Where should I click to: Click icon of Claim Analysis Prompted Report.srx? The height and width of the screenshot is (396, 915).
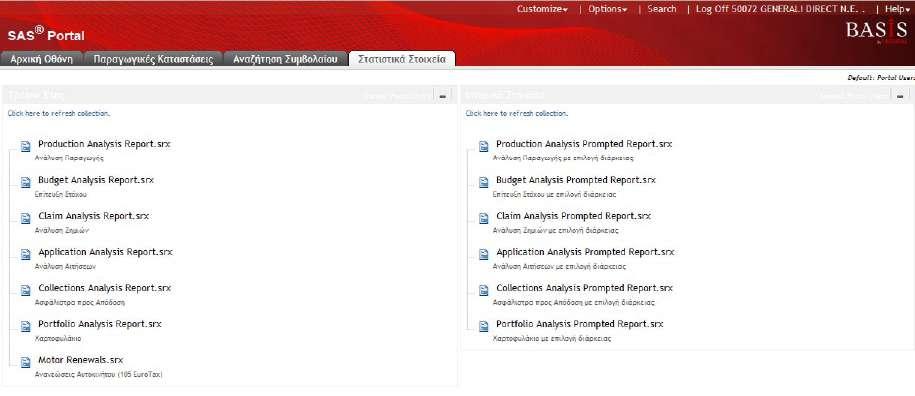pyautogui.click(x=484, y=219)
